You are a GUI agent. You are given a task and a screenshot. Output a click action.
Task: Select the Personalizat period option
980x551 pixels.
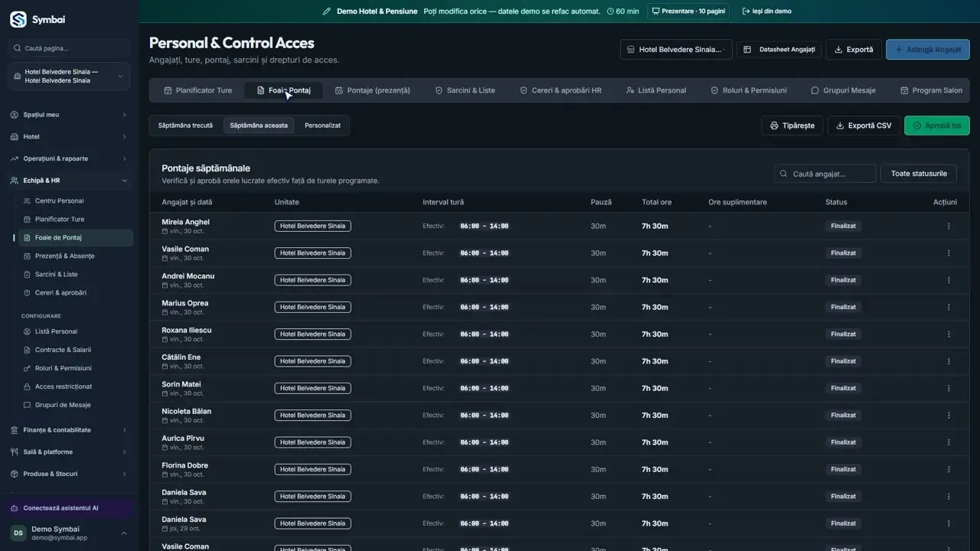pyautogui.click(x=322, y=126)
